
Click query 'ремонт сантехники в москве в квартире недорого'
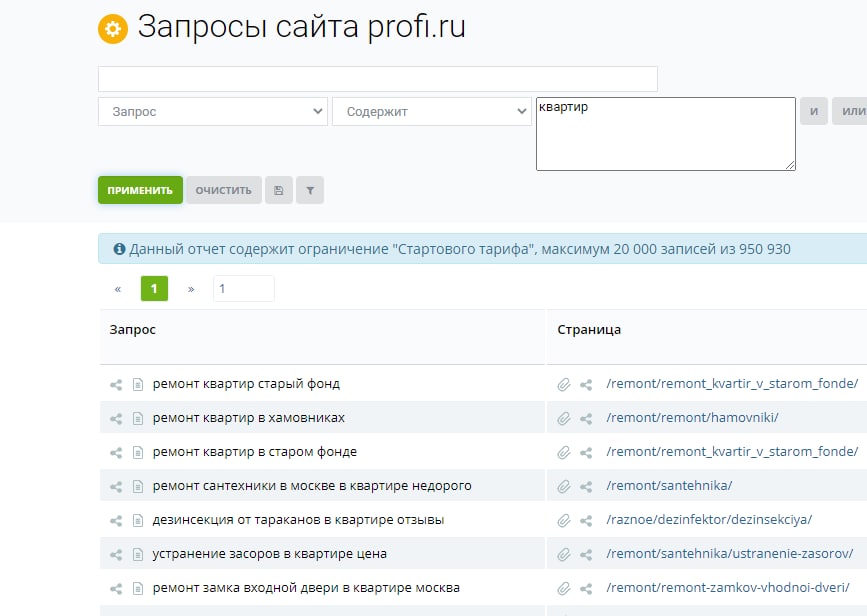point(312,486)
